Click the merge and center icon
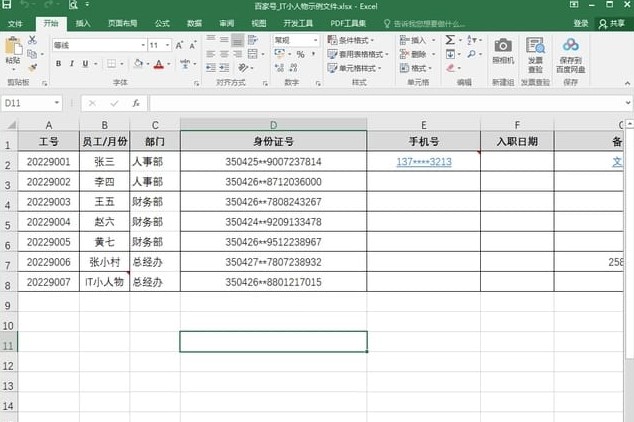This screenshot has height=422, width=634. pos(253,54)
